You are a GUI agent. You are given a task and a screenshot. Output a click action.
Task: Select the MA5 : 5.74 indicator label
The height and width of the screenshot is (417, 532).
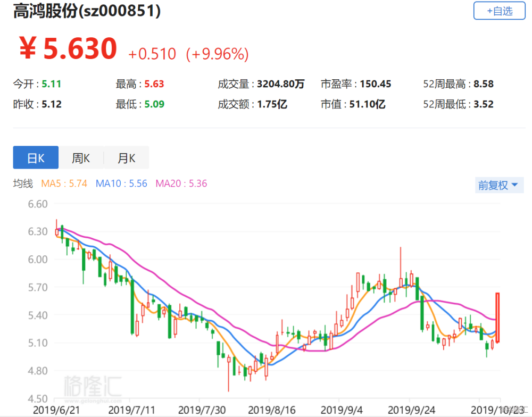click(64, 184)
